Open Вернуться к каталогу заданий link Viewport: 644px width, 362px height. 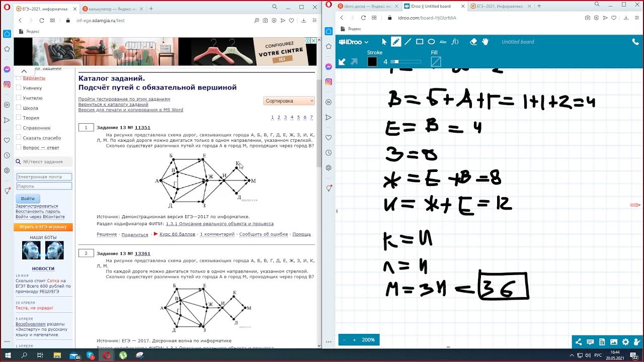(113, 105)
